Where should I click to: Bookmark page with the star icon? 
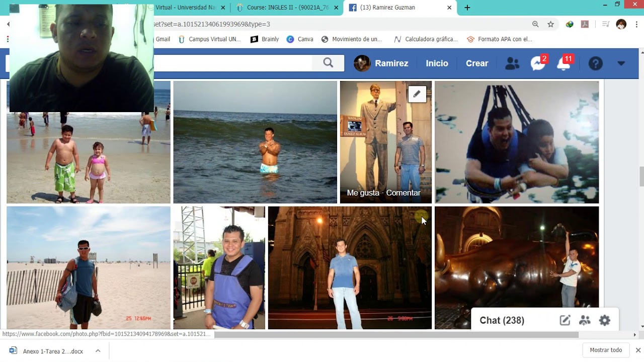coord(551,24)
